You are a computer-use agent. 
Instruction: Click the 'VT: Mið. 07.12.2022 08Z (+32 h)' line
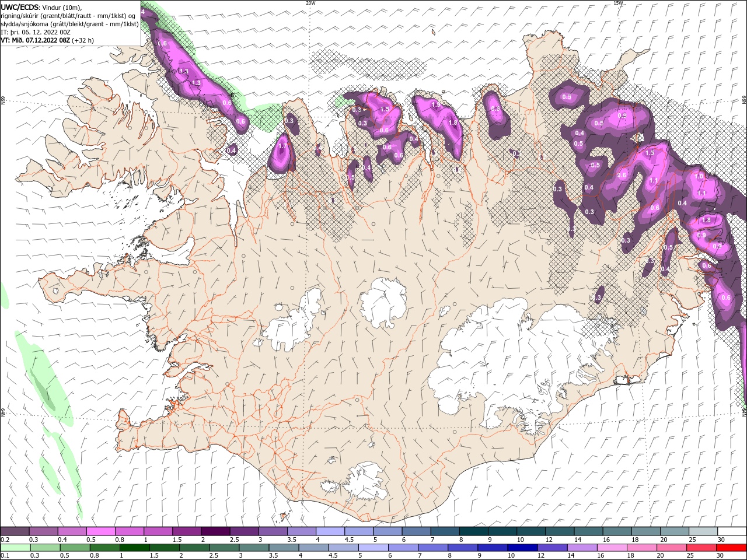pyautogui.click(x=47, y=40)
